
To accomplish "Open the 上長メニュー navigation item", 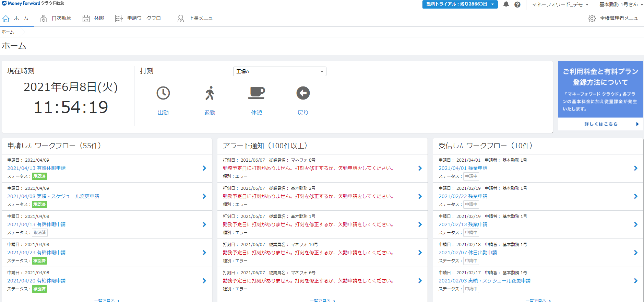I will 198,19.
